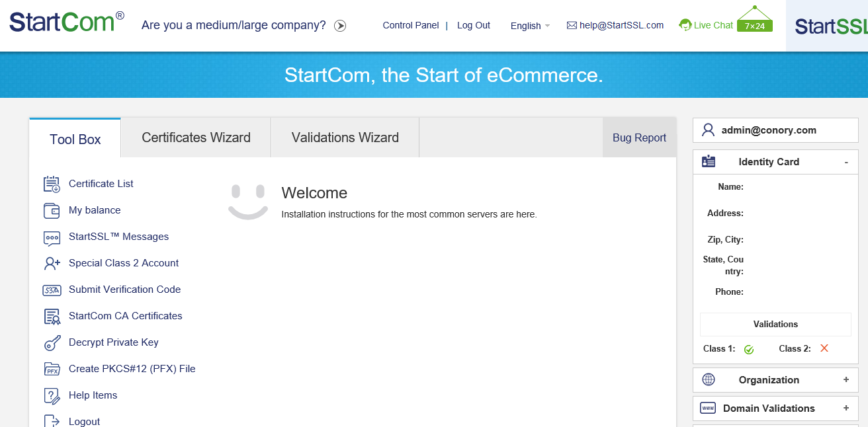Click the admin@conory.com account box

[775, 130]
